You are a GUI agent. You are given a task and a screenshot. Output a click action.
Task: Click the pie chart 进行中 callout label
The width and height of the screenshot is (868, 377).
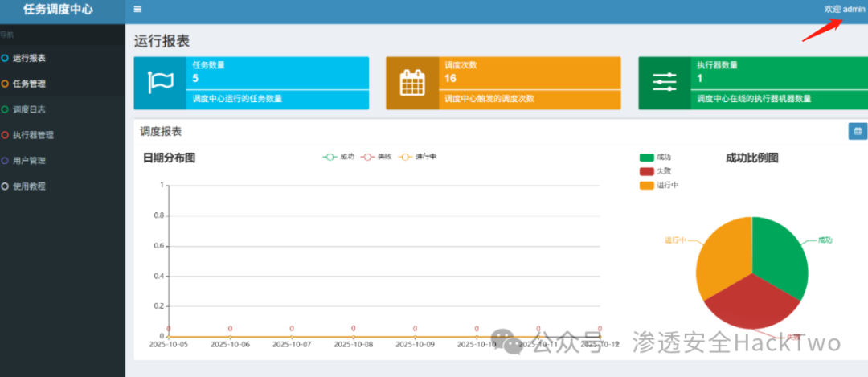pyautogui.click(x=675, y=240)
